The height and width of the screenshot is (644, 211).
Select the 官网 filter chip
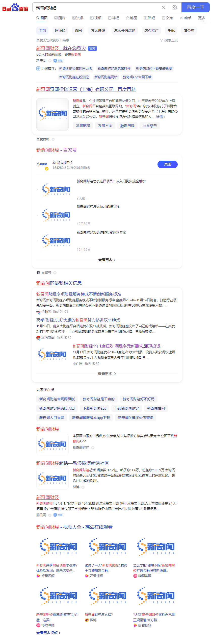point(78,31)
